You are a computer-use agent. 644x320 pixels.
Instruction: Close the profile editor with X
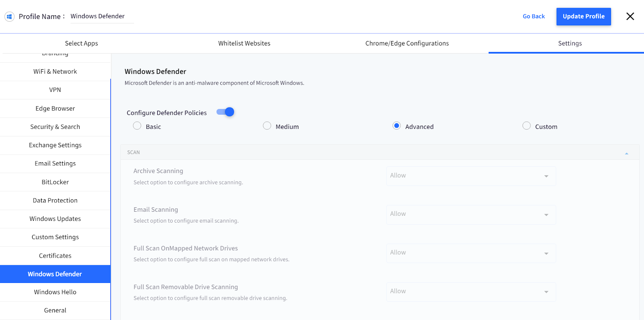630,17
